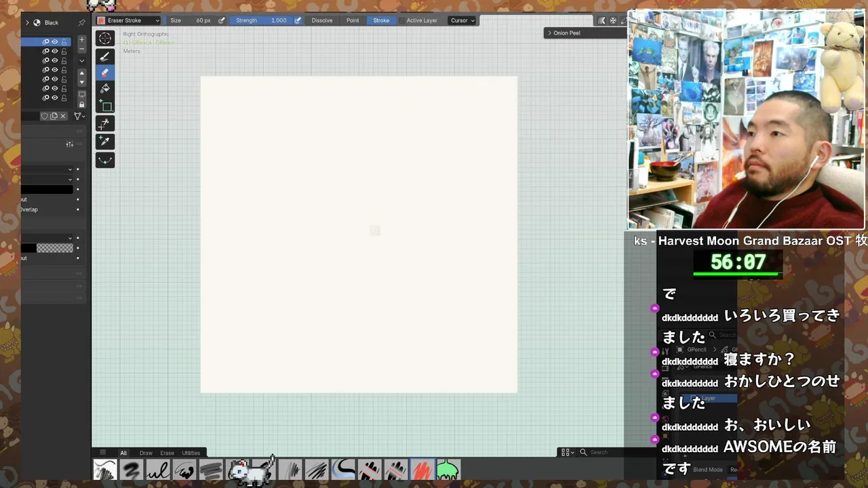Click the material sphere icon beside Black

(37, 22)
